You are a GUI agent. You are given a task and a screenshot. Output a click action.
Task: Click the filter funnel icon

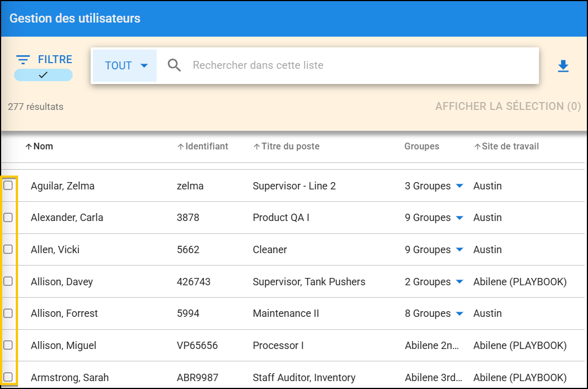point(23,59)
